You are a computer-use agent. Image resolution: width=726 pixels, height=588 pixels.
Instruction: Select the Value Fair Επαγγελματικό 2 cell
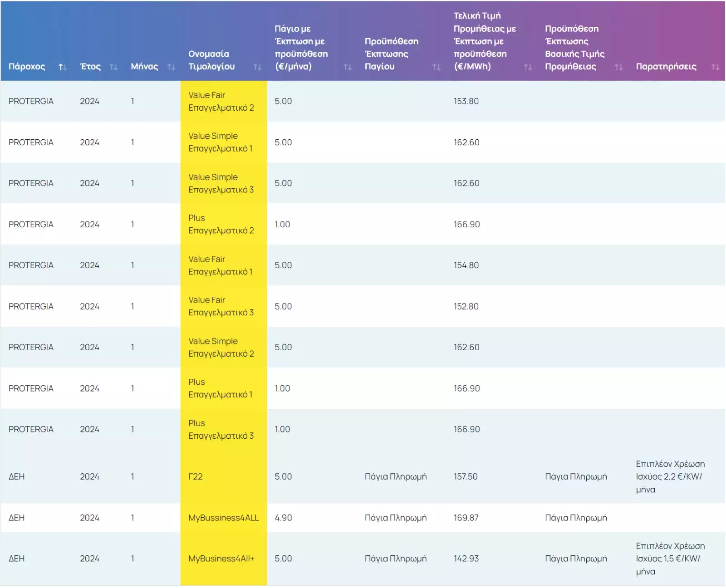click(x=221, y=102)
